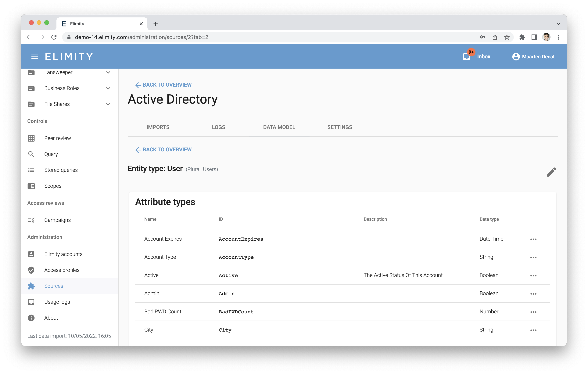The image size is (588, 374).
Task: Open the Chrome three-dot menu
Action: pyautogui.click(x=558, y=37)
